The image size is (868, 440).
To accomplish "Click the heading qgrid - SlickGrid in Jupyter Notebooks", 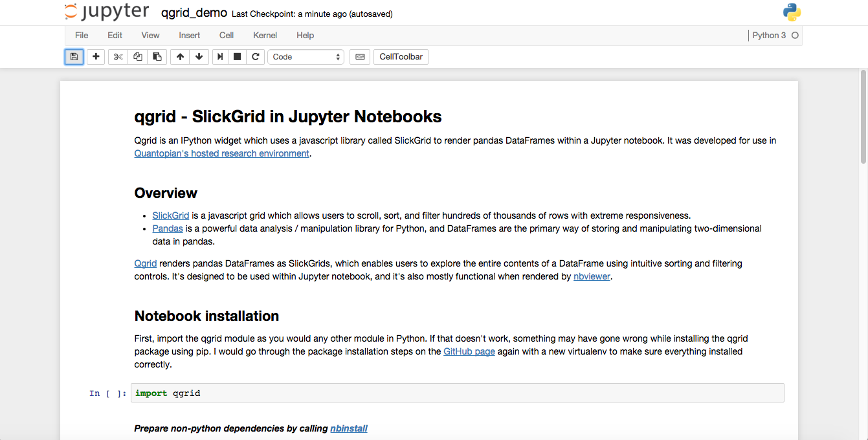I will 288,116.
